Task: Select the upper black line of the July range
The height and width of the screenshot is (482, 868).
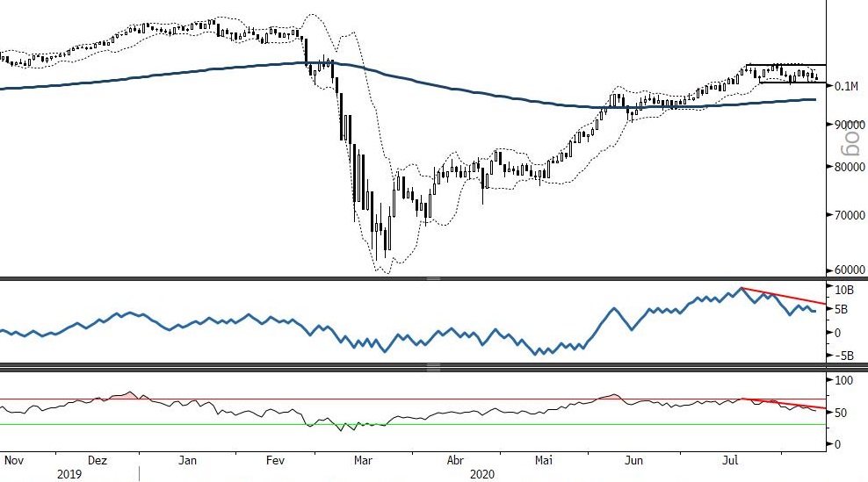Action: (x=786, y=65)
